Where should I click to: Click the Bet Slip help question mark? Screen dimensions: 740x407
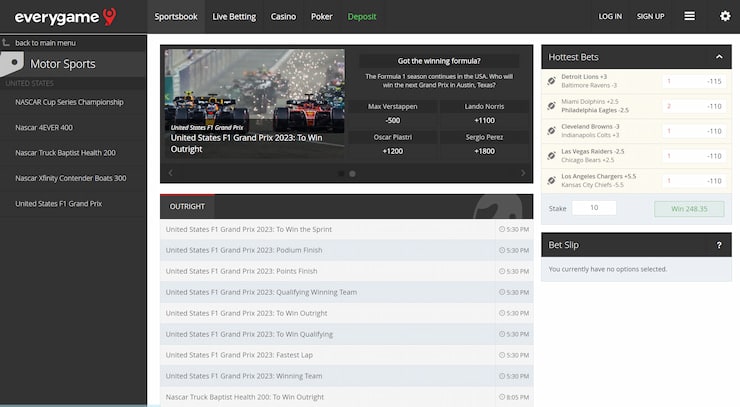[x=719, y=245]
